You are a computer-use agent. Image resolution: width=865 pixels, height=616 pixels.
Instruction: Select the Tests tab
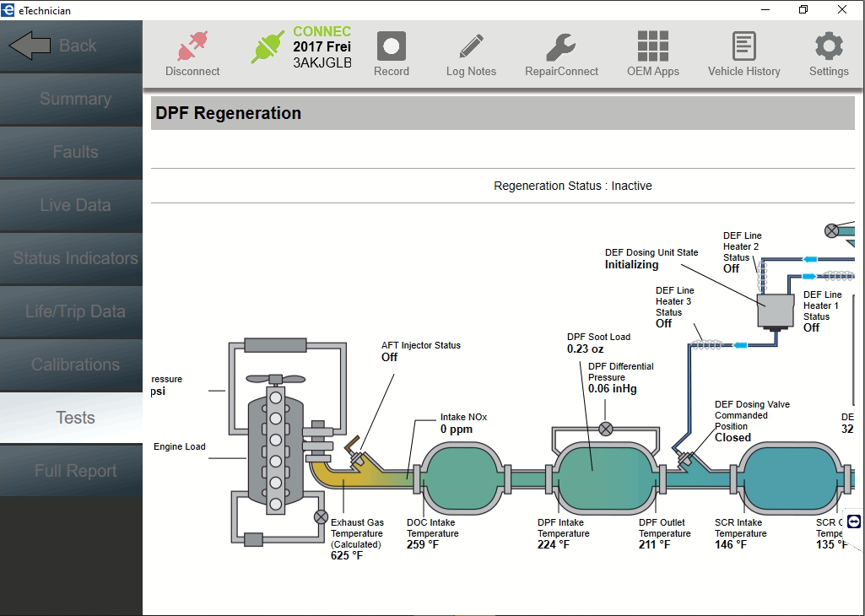click(71, 418)
